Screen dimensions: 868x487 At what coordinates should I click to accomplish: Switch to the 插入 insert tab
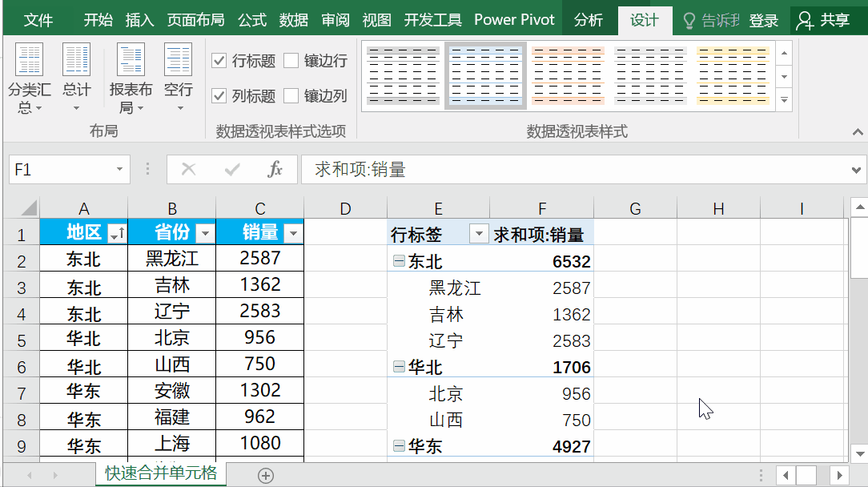[139, 21]
